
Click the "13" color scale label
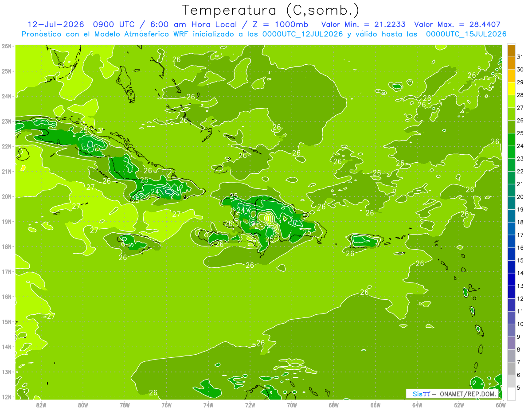tap(520, 286)
